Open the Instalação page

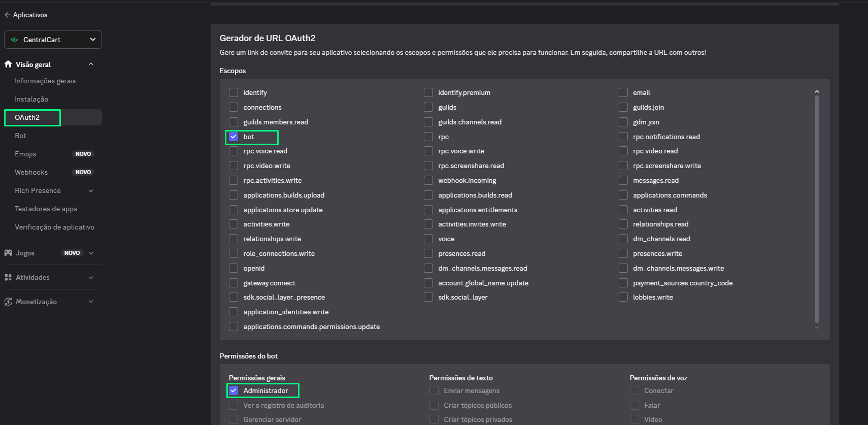[x=31, y=99]
